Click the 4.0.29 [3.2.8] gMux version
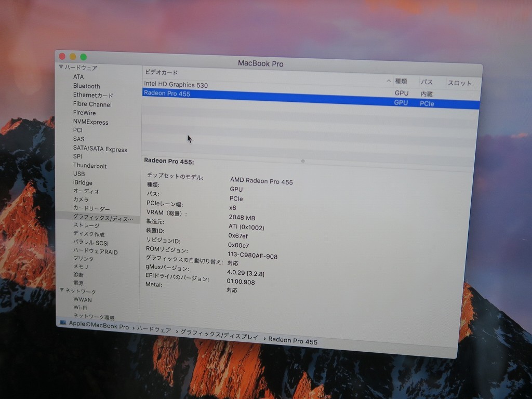 tap(246, 273)
